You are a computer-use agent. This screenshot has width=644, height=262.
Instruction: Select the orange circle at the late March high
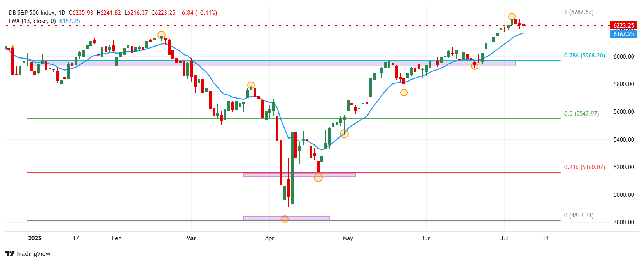click(251, 85)
